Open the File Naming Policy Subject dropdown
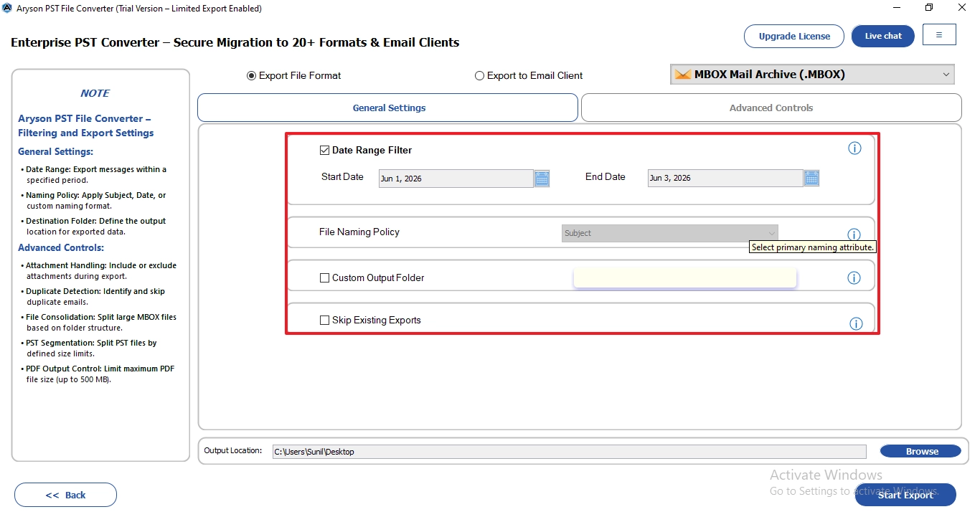 click(x=670, y=233)
